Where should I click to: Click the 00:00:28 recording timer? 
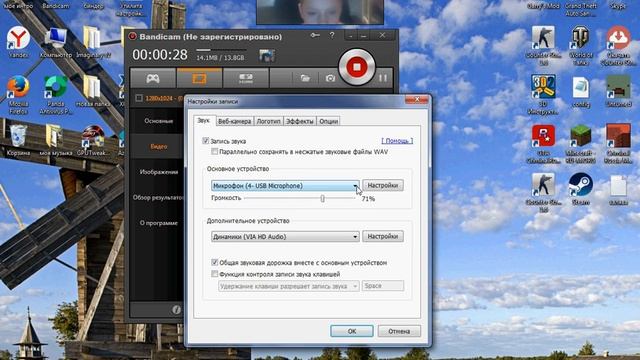[160, 55]
